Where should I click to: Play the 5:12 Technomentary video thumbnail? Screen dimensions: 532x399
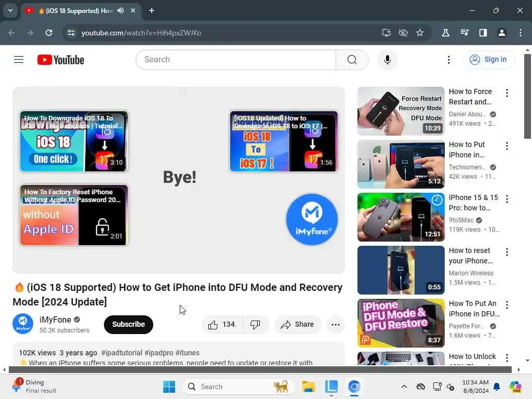401,164
